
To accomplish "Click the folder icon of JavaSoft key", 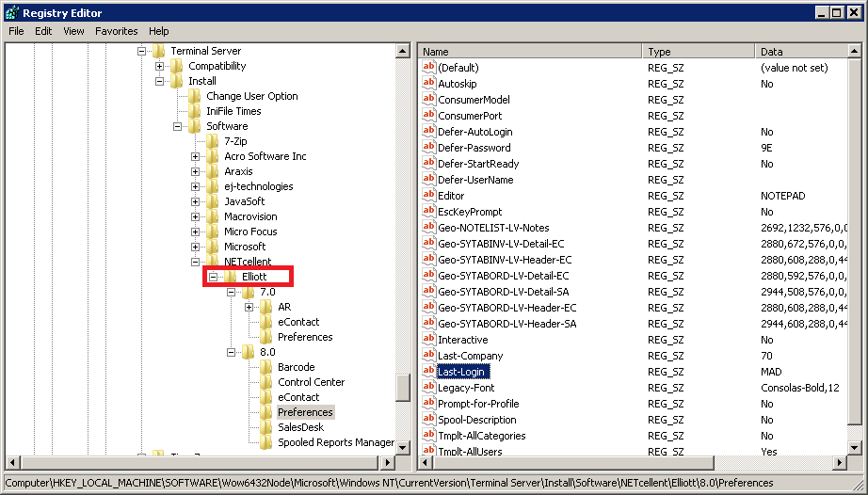I will [x=212, y=201].
